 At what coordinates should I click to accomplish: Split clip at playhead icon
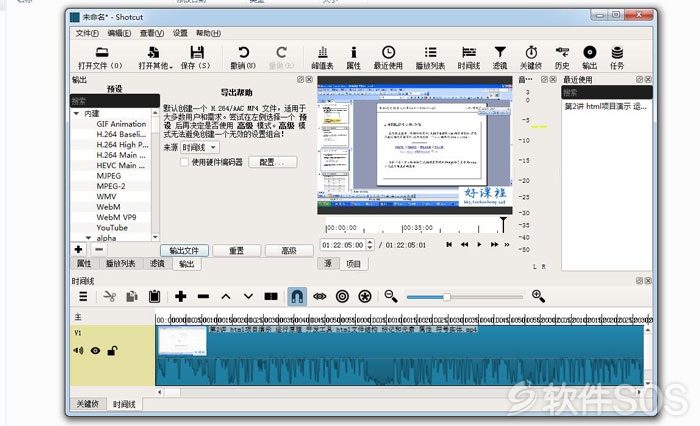click(x=271, y=297)
